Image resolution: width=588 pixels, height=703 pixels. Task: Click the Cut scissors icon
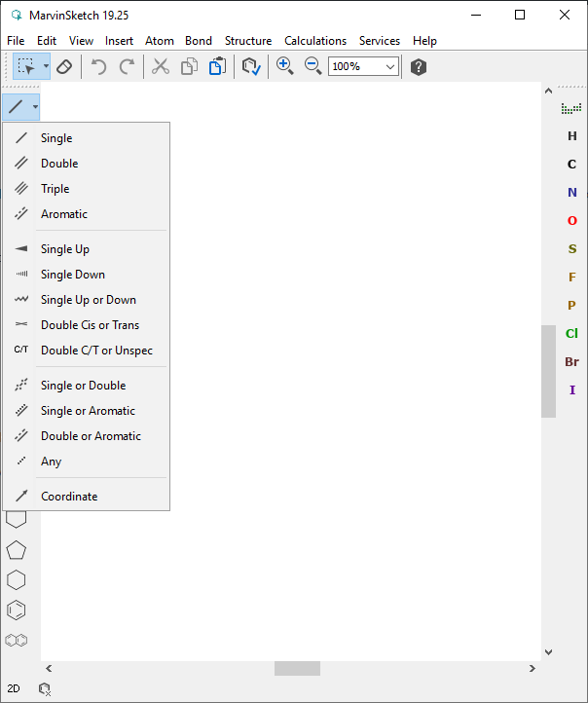(x=161, y=67)
